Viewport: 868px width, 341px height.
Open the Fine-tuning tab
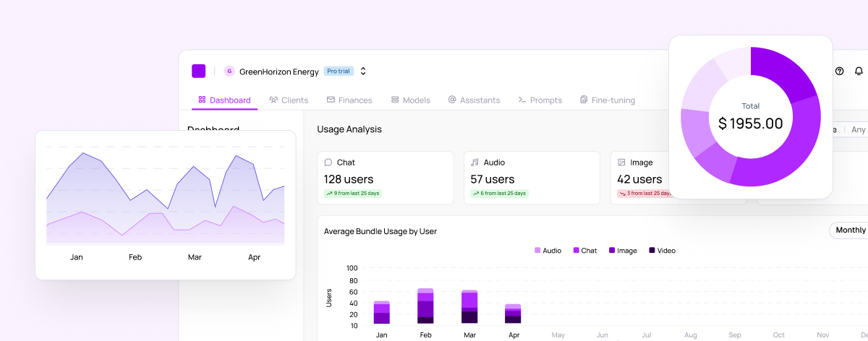pyautogui.click(x=608, y=100)
